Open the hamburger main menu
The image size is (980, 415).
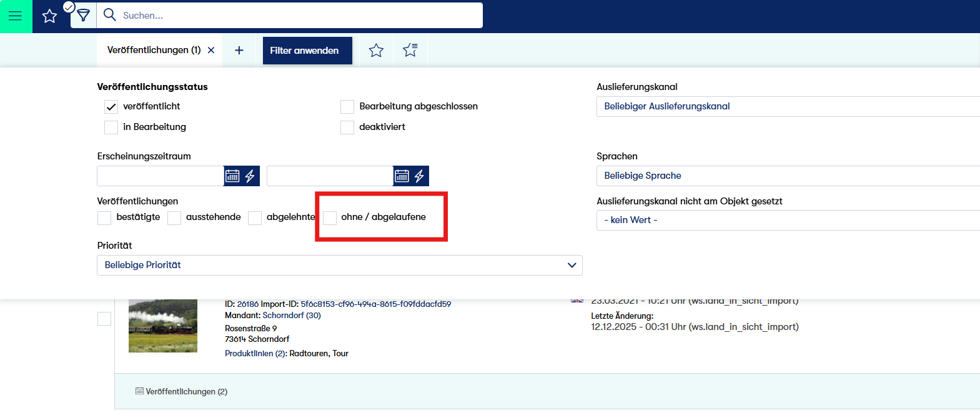pyautogui.click(x=16, y=16)
